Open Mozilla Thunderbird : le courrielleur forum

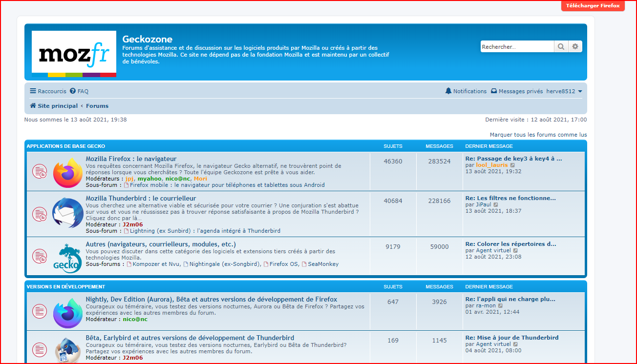[141, 198]
